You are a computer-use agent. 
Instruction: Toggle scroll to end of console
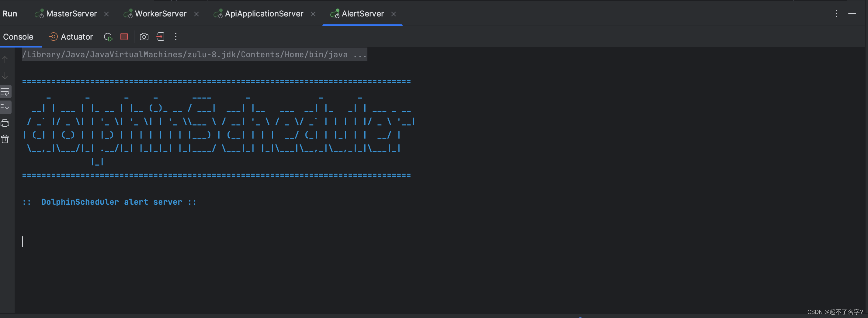click(5, 107)
